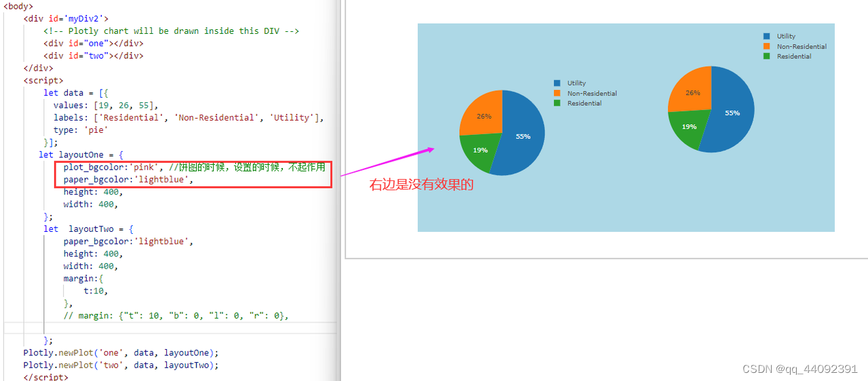The width and height of the screenshot is (868, 381).
Task: Click the 'let layoutOne = {' line
Action: [81, 155]
